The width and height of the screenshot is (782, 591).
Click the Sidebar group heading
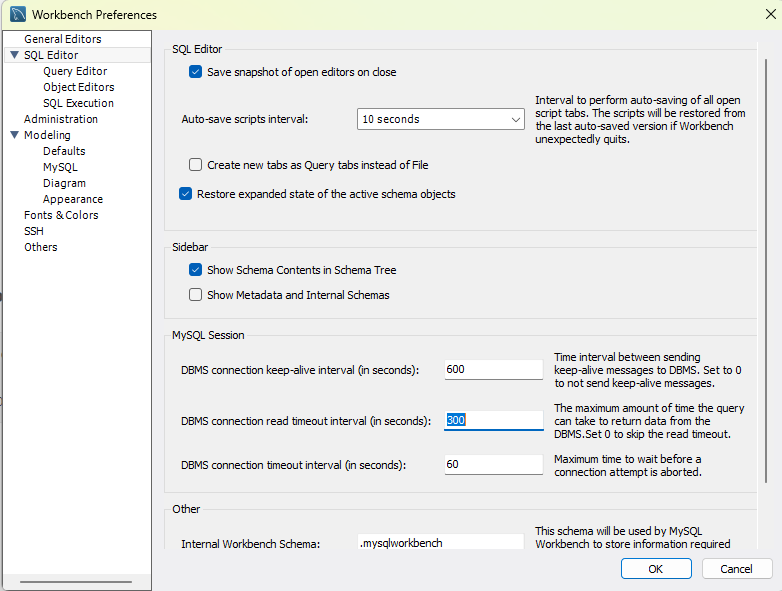pos(190,247)
